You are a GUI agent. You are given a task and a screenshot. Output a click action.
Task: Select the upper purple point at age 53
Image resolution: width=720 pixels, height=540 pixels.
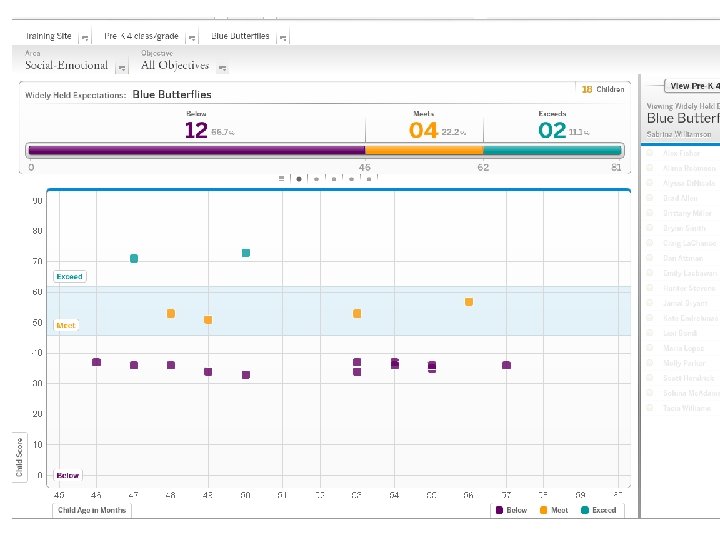coord(357,362)
